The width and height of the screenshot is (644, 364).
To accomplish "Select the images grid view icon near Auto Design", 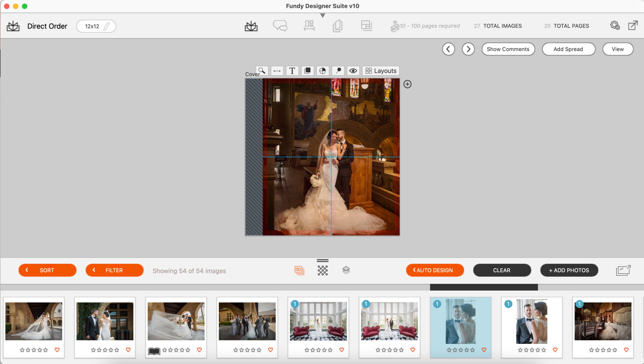I will [323, 270].
